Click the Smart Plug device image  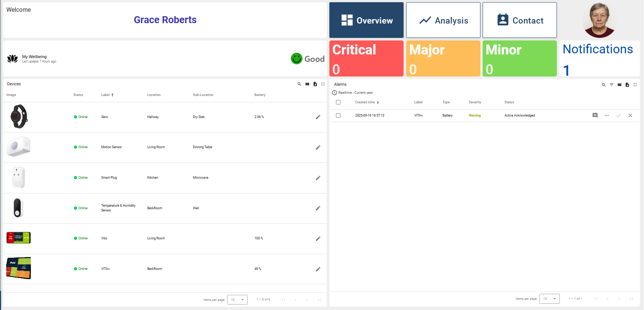click(x=18, y=177)
